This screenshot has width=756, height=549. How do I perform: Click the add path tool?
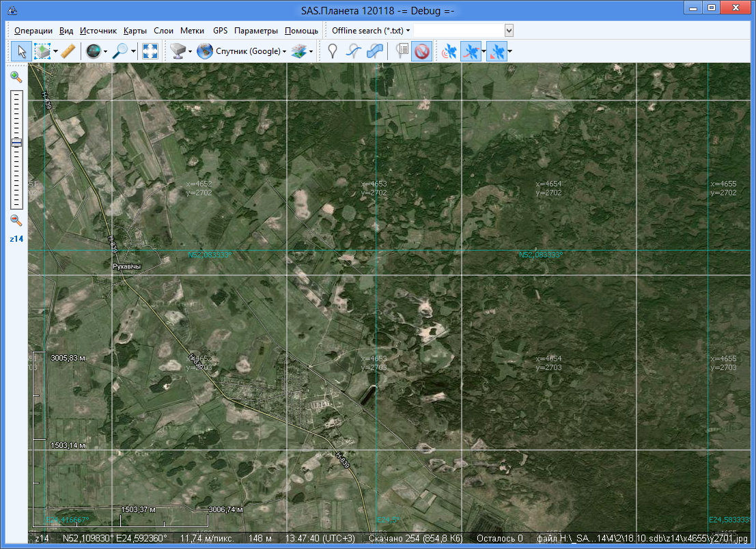[x=353, y=51]
